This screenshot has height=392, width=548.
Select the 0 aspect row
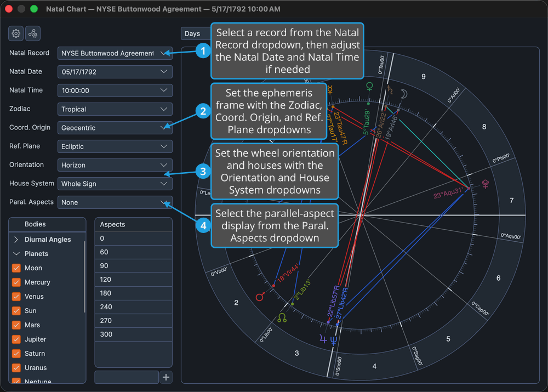click(134, 238)
